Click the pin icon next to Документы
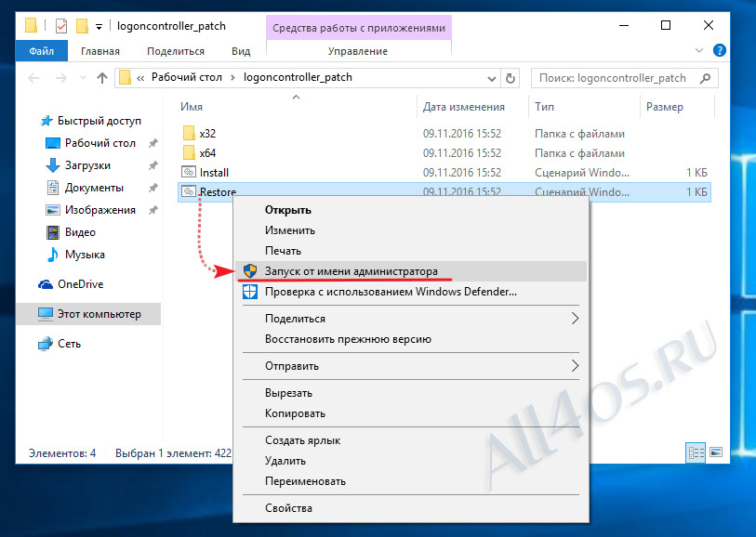The image size is (756, 537). pyautogui.click(x=153, y=188)
